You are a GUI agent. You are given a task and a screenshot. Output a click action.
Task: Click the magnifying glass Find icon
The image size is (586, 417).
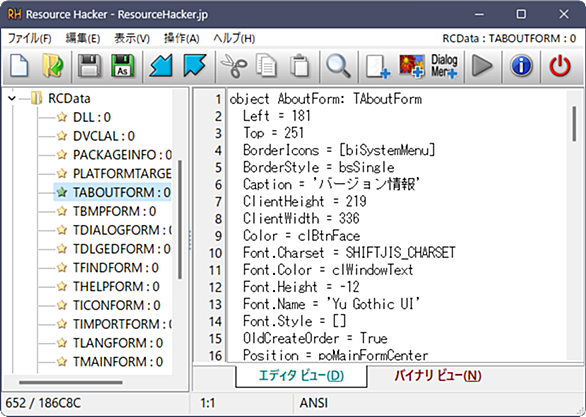(x=339, y=66)
